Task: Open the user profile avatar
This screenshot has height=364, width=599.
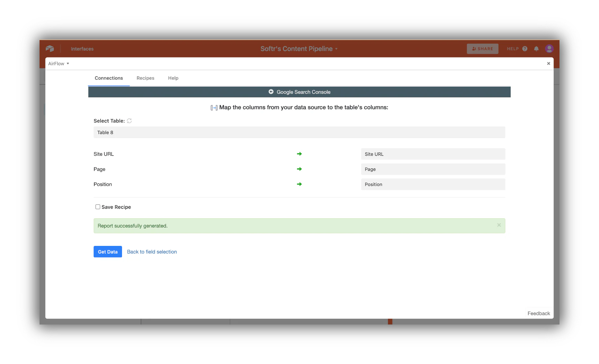Action: pos(549,49)
